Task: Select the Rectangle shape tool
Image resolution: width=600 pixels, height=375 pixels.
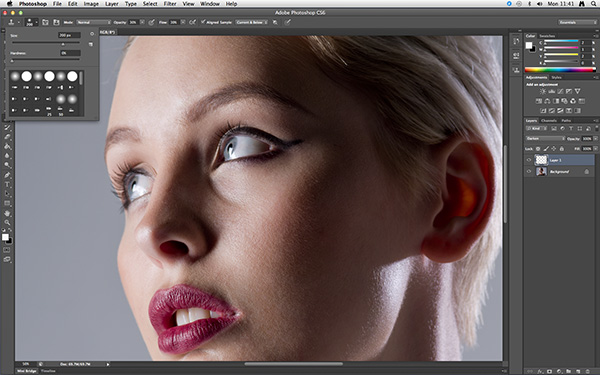Action: pos(7,203)
